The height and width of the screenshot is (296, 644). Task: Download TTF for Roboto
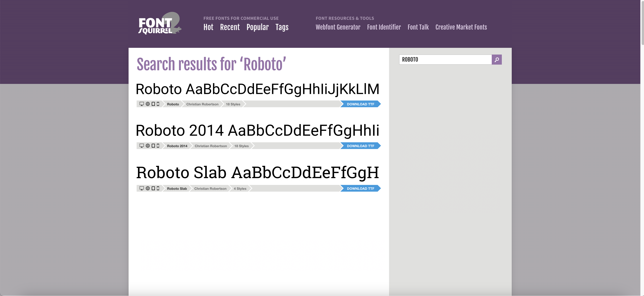click(x=360, y=104)
